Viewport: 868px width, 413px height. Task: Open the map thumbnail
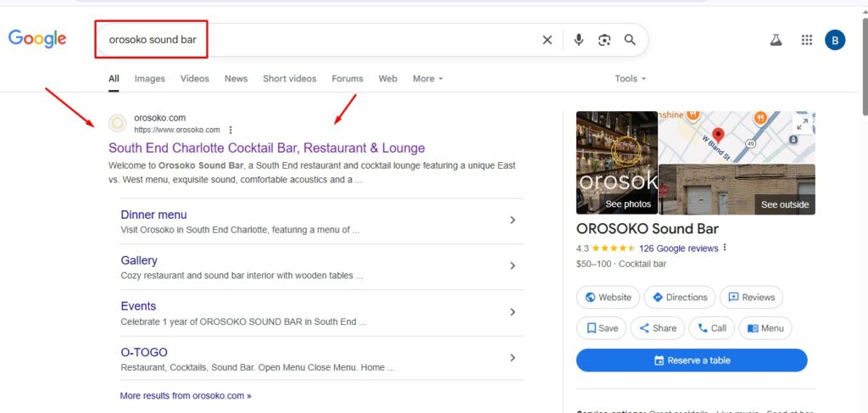pyautogui.click(x=737, y=137)
